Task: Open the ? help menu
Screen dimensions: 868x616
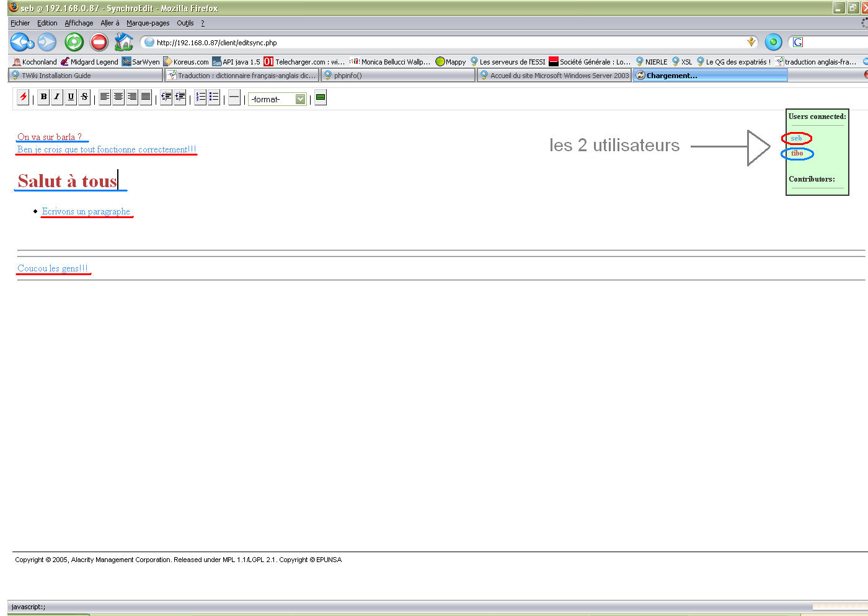Action: (x=202, y=23)
